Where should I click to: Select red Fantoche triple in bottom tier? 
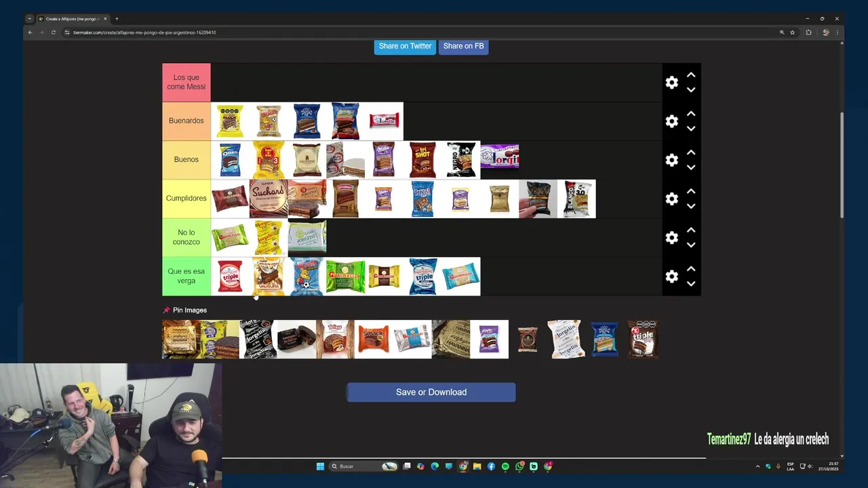230,277
